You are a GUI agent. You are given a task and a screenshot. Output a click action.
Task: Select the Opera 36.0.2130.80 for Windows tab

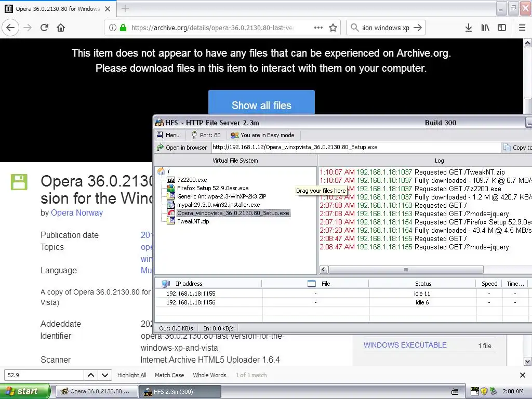pyautogui.click(x=58, y=9)
